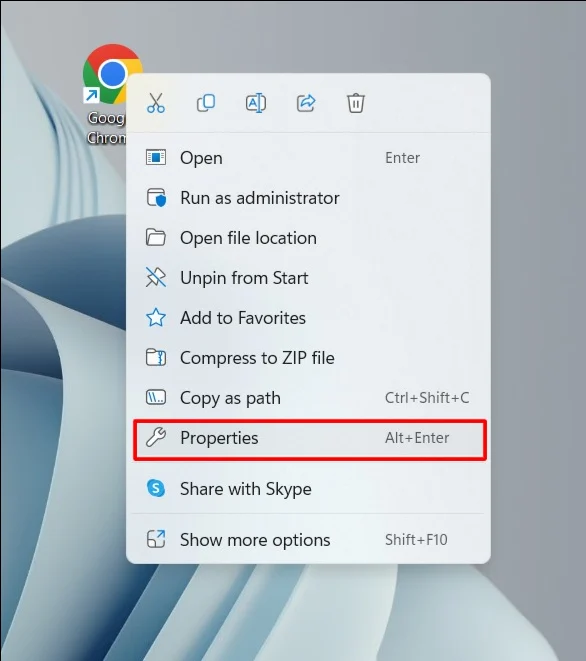Click the star icon beside Add to Favorites

pyautogui.click(x=156, y=317)
